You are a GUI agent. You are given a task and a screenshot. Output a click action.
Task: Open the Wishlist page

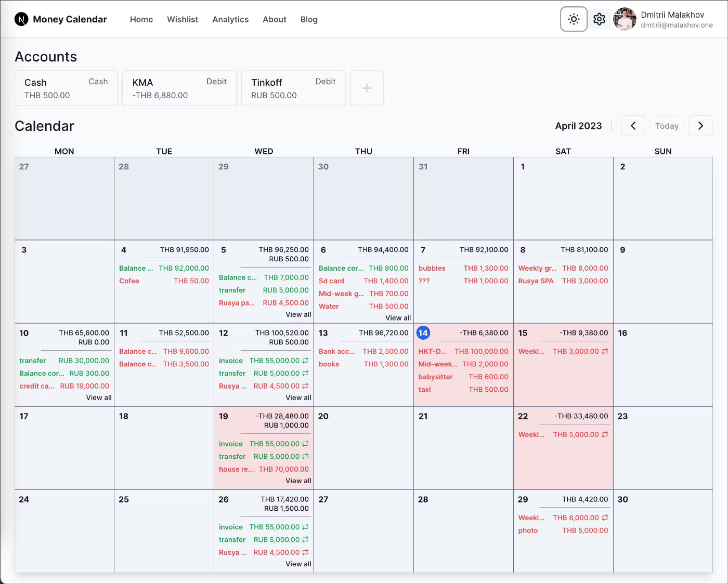(x=183, y=19)
